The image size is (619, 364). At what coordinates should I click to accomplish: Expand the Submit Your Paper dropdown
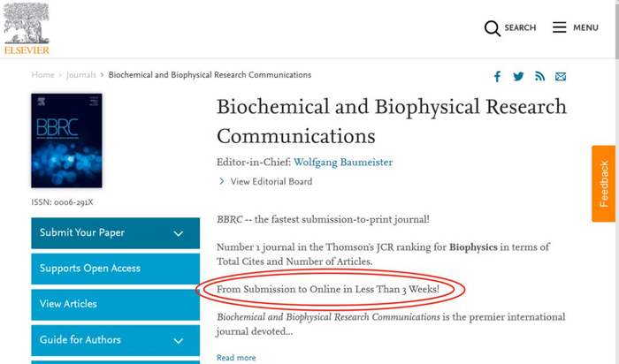(178, 233)
